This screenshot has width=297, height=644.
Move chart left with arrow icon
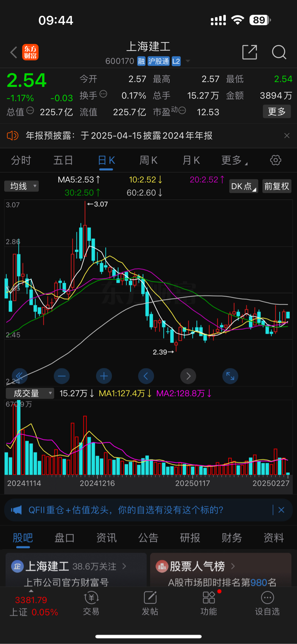click(x=146, y=376)
